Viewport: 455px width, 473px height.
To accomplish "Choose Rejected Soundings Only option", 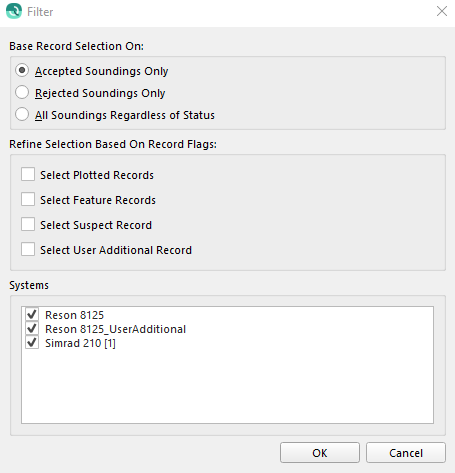I will (x=22, y=92).
